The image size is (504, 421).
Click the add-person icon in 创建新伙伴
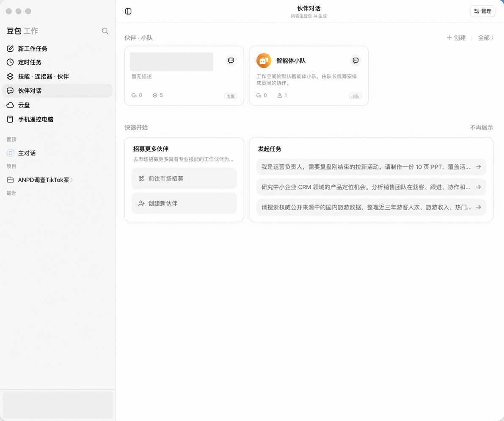pyautogui.click(x=141, y=203)
